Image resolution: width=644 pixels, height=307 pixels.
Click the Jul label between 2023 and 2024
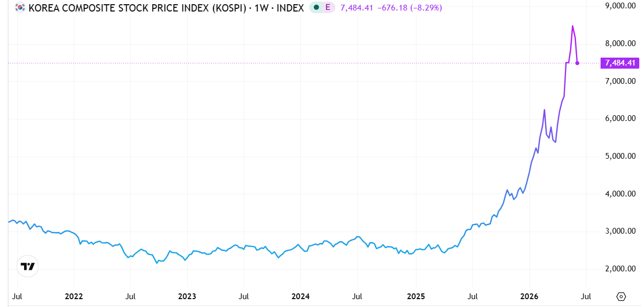(x=243, y=297)
